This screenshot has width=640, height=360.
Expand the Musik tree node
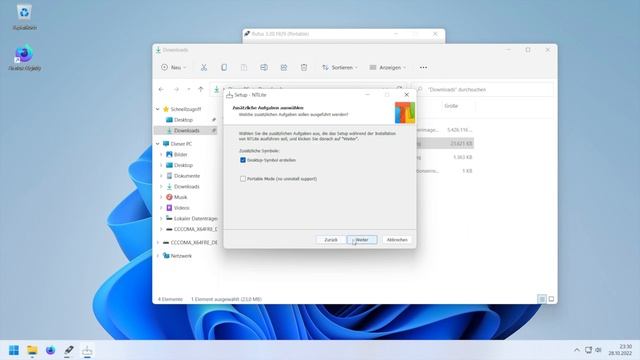[x=161, y=197]
